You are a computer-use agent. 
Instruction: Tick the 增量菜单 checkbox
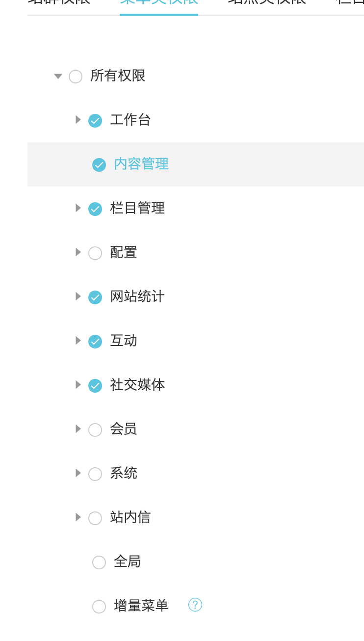pyautogui.click(x=99, y=607)
